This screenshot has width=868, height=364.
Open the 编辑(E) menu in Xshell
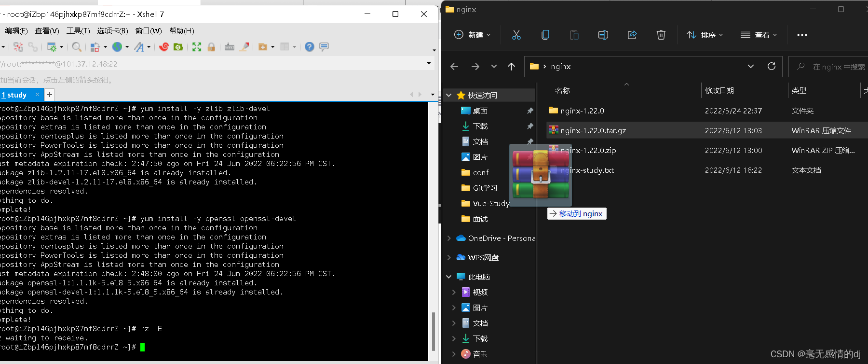pos(16,30)
